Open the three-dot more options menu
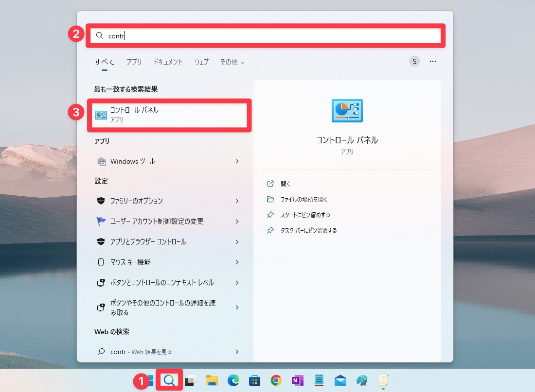Image resolution: width=535 pixels, height=392 pixels. (x=433, y=61)
